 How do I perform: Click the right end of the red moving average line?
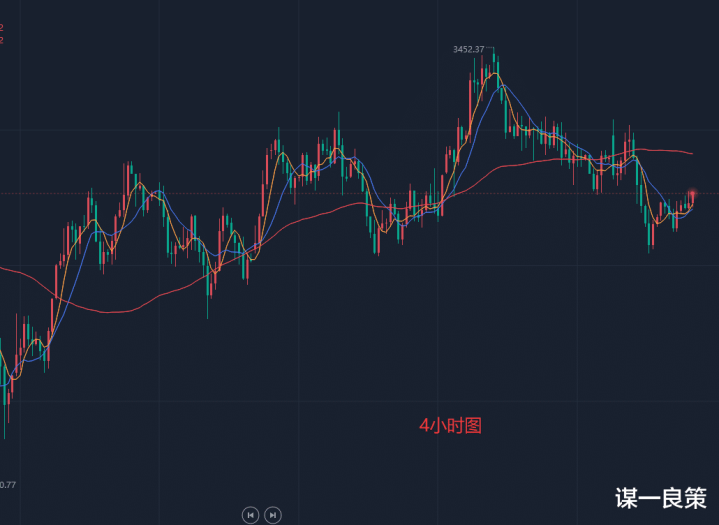click(x=692, y=153)
